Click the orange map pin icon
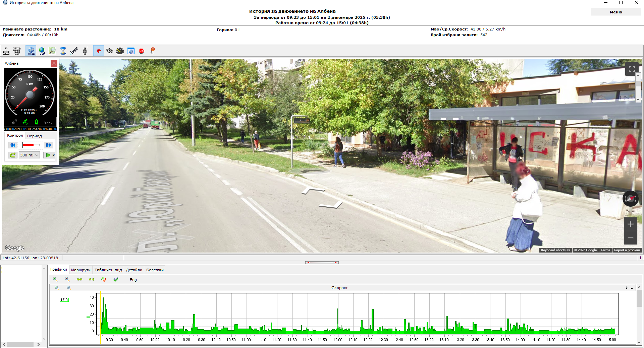The image size is (644, 348). 153,51
